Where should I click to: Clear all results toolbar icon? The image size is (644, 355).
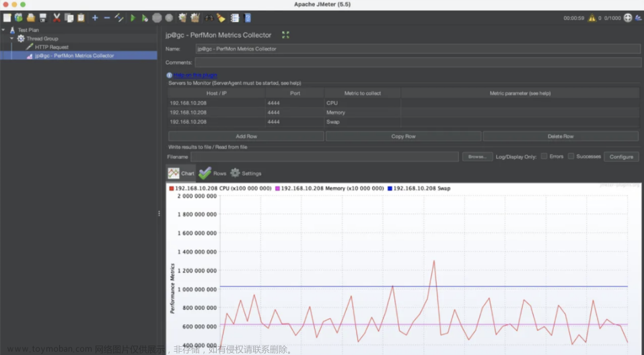pyautogui.click(x=195, y=17)
